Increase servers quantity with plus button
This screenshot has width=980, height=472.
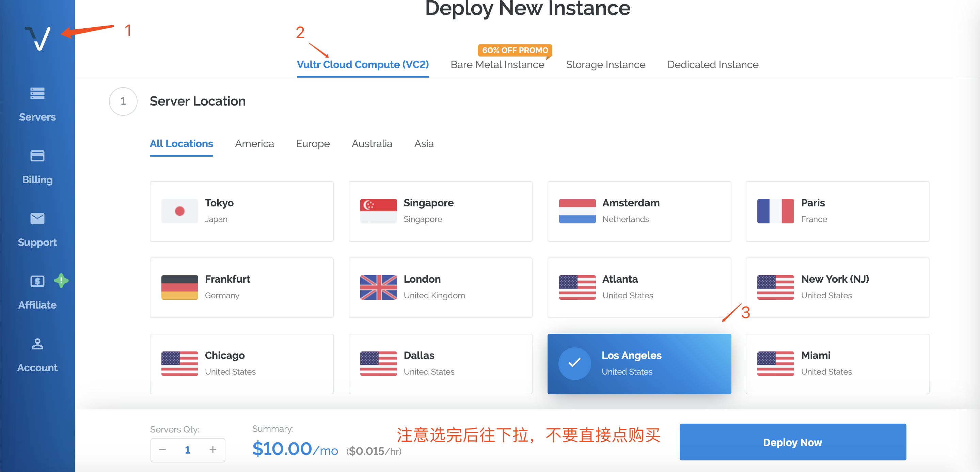point(213,450)
